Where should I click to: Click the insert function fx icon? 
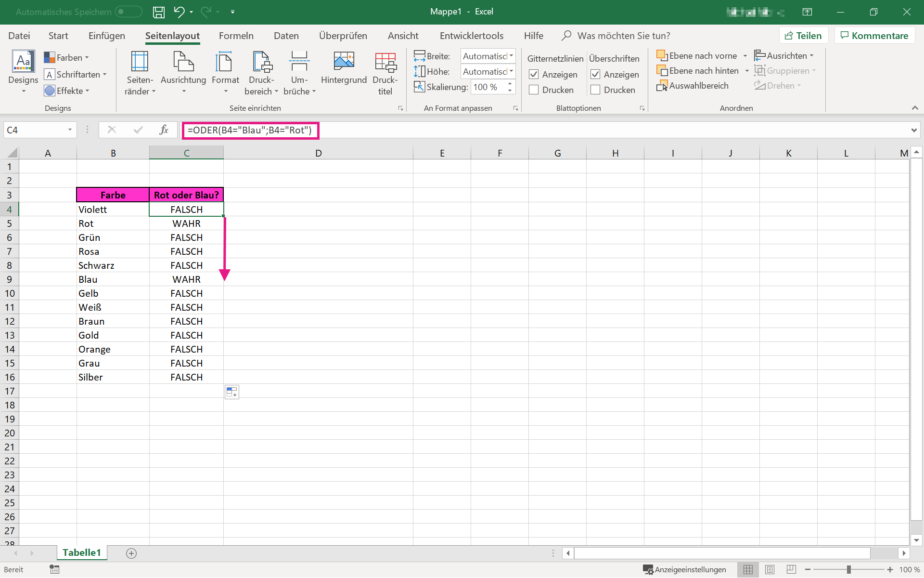point(164,130)
